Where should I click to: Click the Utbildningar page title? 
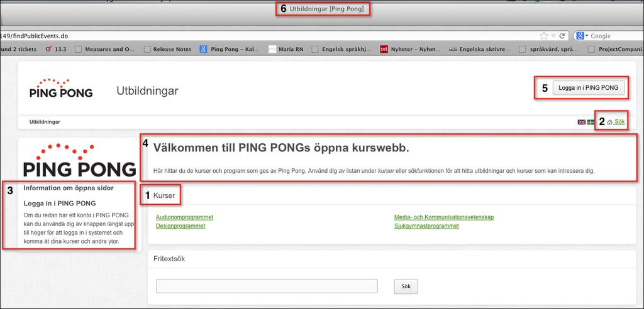[x=147, y=90]
